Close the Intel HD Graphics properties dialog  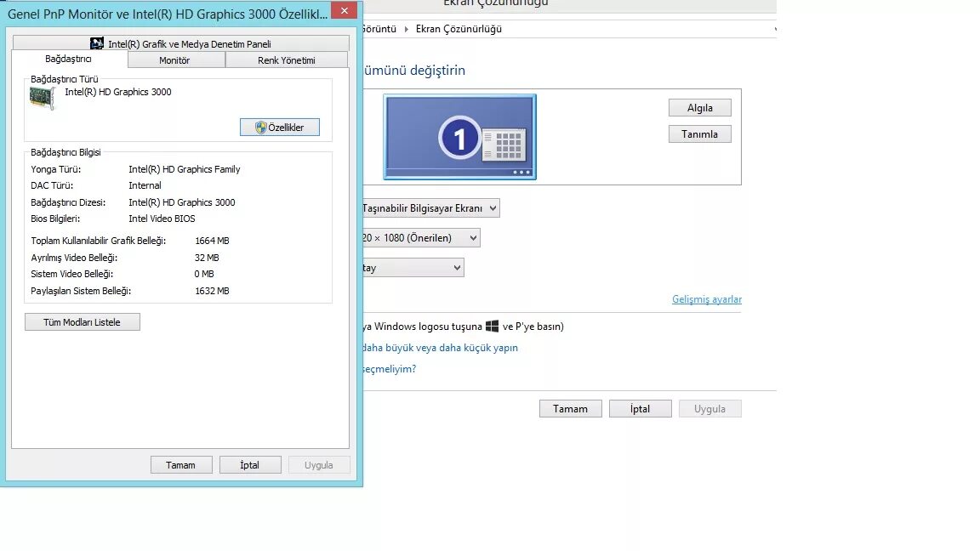[345, 10]
